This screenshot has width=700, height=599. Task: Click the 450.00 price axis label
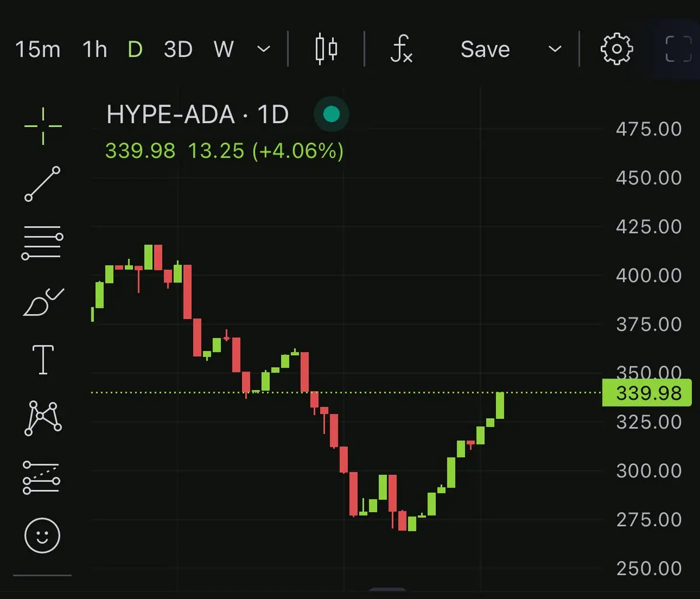click(x=649, y=178)
